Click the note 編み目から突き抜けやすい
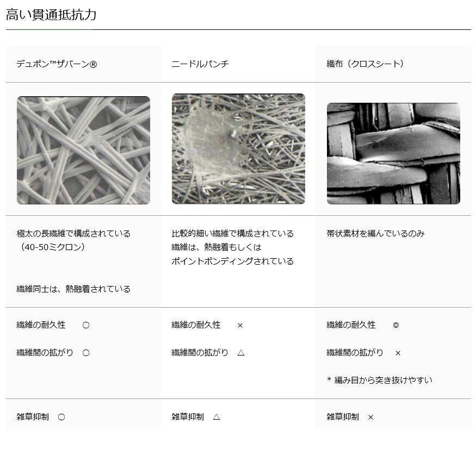The height and width of the screenshot is (461, 476). [x=384, y=380]
